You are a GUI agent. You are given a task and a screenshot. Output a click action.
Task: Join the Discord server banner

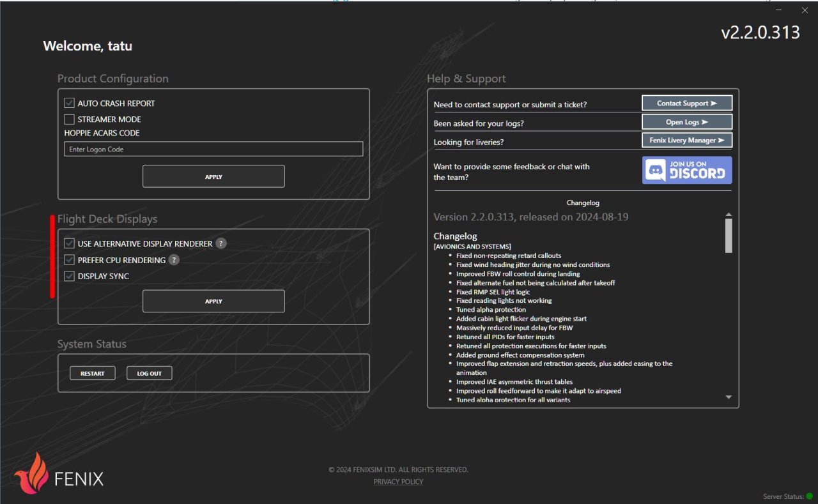click(687, 170)
